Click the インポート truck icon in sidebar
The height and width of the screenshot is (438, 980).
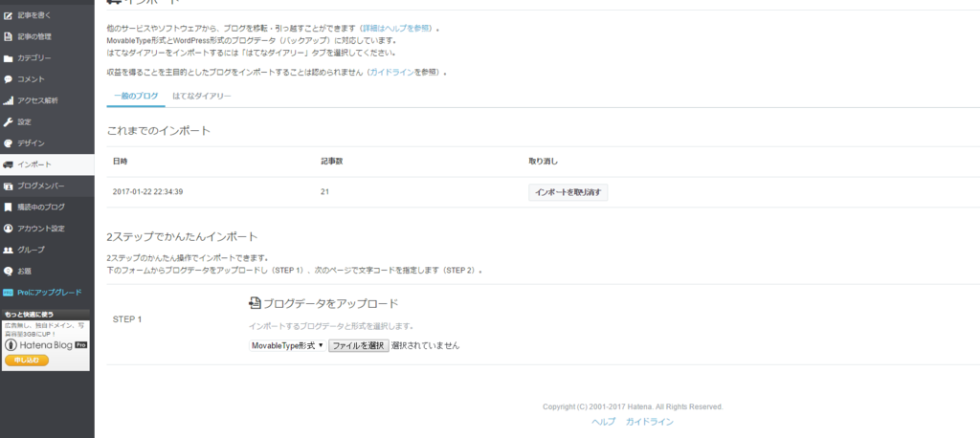8,164
